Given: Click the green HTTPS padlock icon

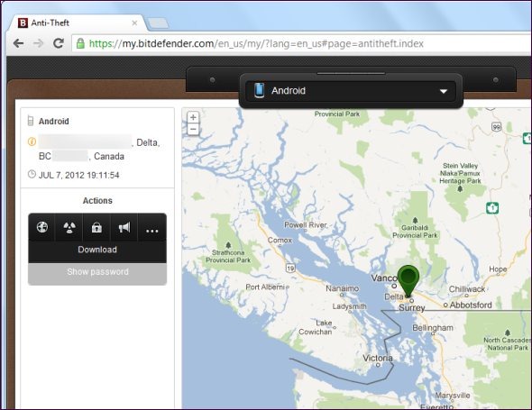Looking at the screenshot, I should [80, 43].
